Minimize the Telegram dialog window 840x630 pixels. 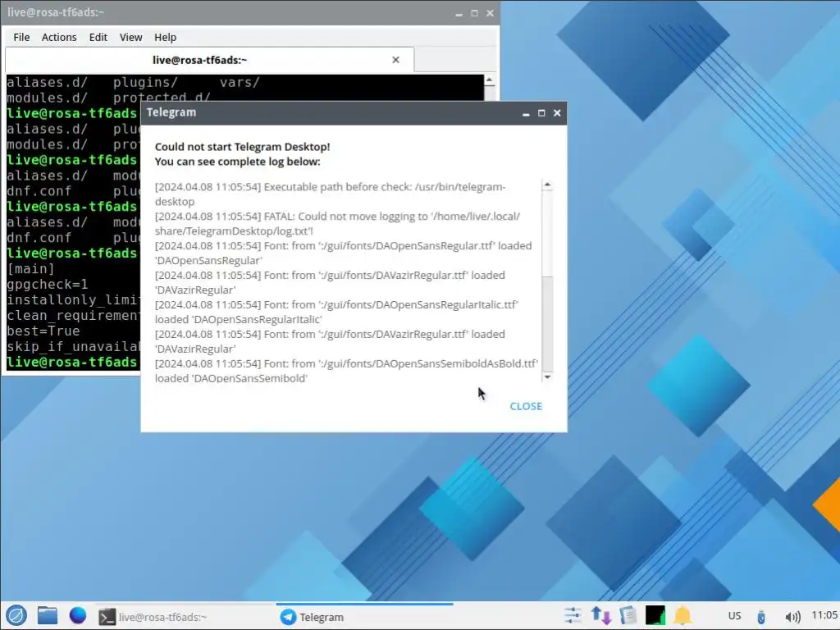pos(526,113)
